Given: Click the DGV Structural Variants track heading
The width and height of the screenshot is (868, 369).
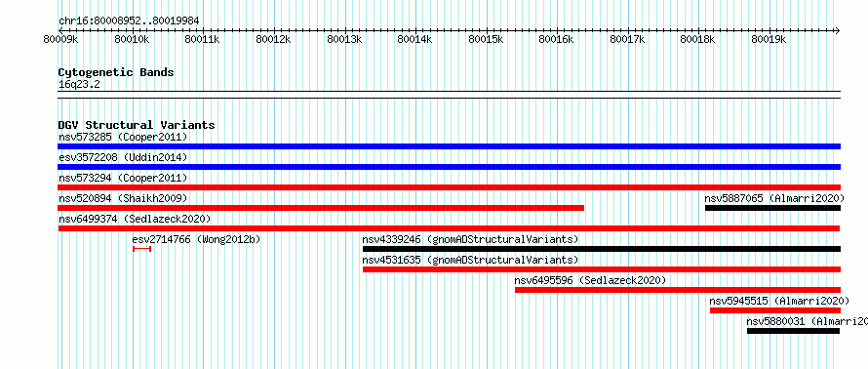Looking at the screenshot, I should click(137, 125).
